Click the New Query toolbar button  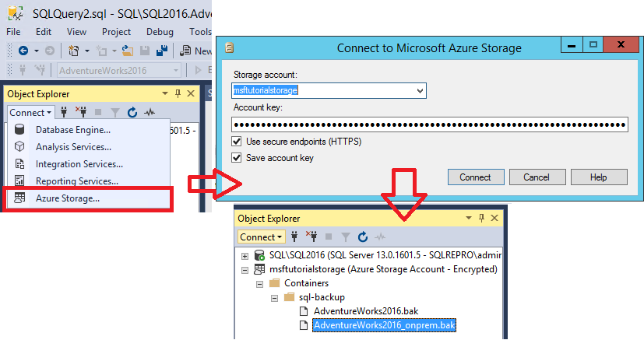click(196, 51)
